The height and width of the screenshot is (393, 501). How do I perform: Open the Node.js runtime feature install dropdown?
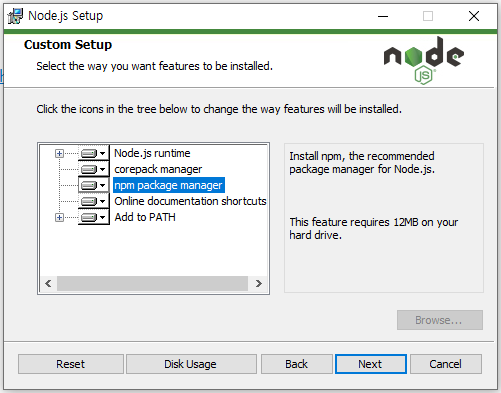point(94,153)
